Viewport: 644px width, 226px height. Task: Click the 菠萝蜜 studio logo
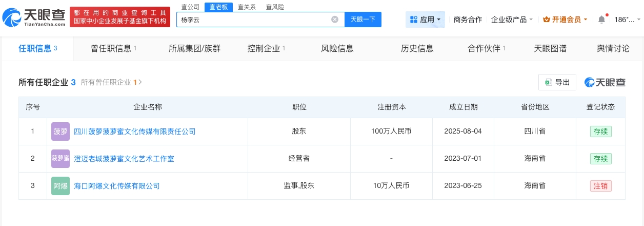click(x=61, y=159)
